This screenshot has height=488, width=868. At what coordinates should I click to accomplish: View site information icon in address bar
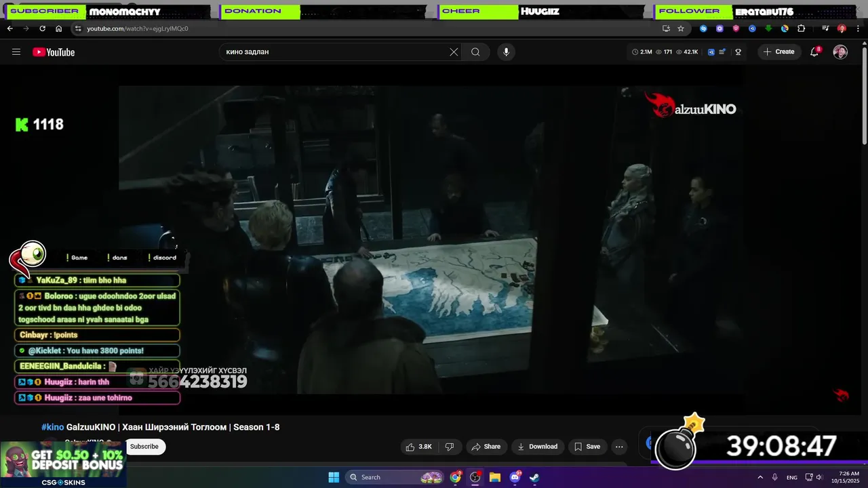tap(78, 28)
